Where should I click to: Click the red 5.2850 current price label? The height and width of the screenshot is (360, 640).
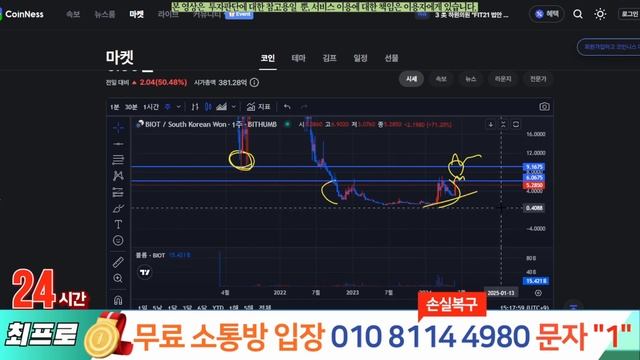pyautogui.click(x=534, y=185)
